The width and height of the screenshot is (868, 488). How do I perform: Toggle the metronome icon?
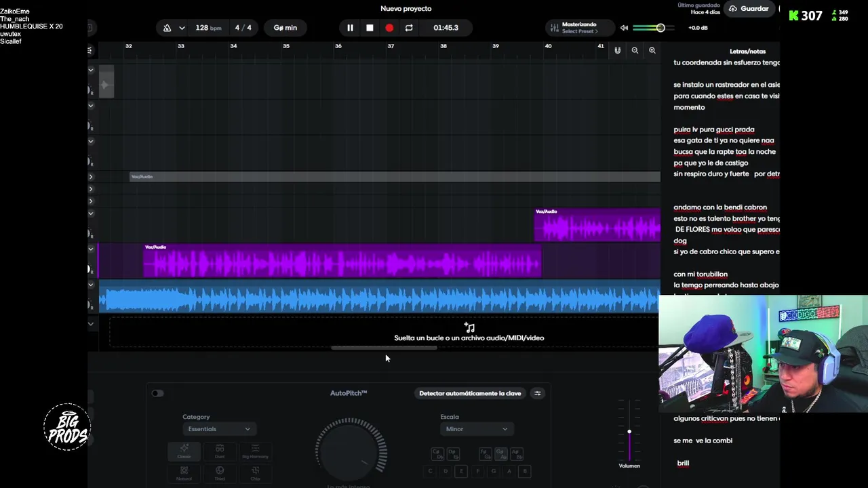click(167, 28)
